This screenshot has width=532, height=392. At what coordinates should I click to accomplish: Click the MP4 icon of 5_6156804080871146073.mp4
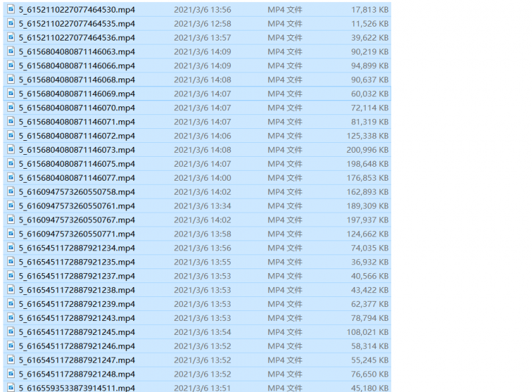[11, 149]
